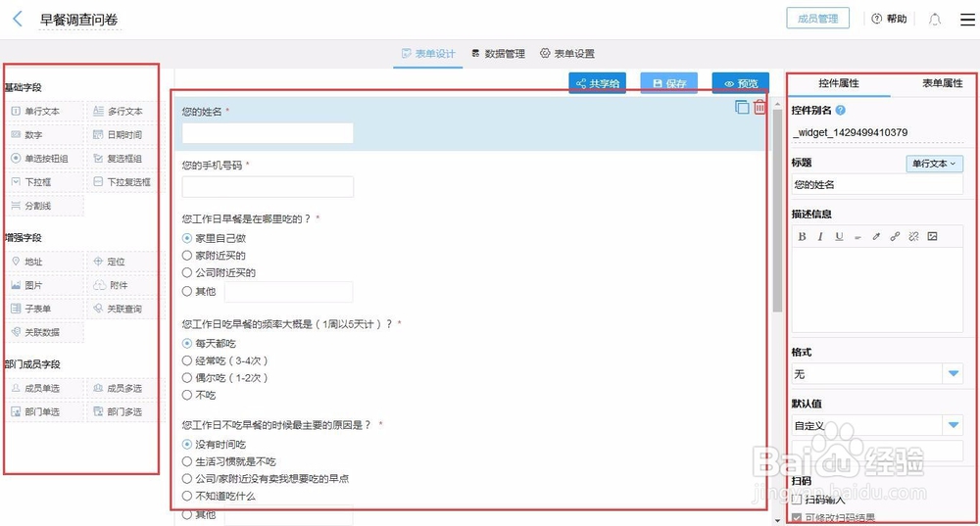Open the notification bell
The image size is (980, 526).
pos(934,20)
